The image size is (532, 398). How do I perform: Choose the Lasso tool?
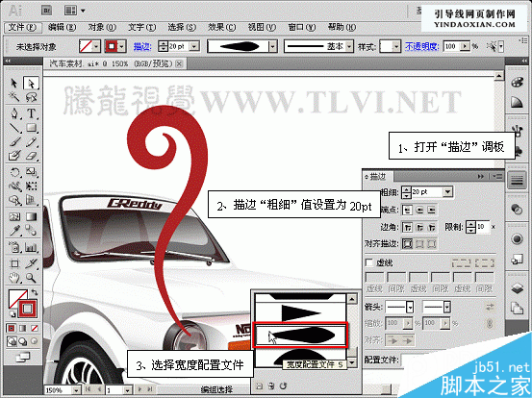[x=31, y=97]
